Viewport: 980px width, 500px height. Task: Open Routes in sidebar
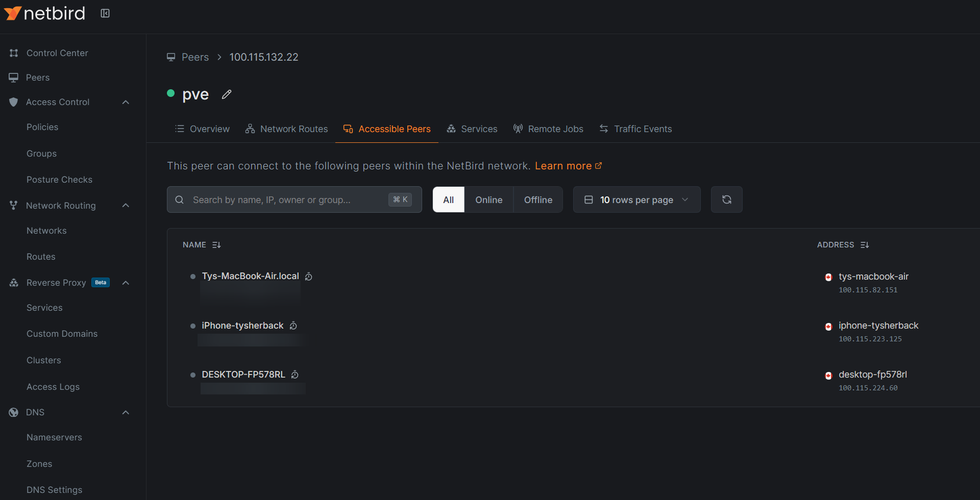click(x=41, y=257)
